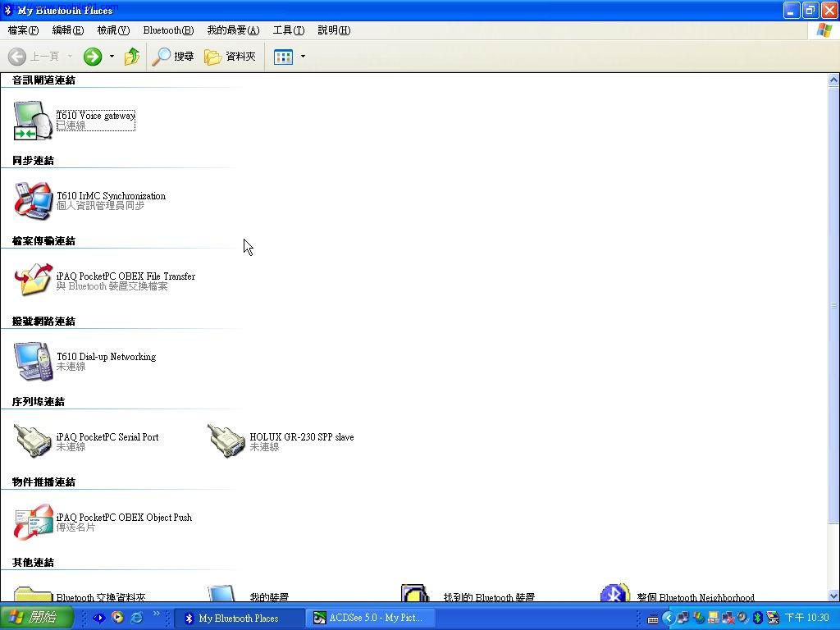840x630 pixels.
Task: Open the 工具(T) menu
Action: 289,30
